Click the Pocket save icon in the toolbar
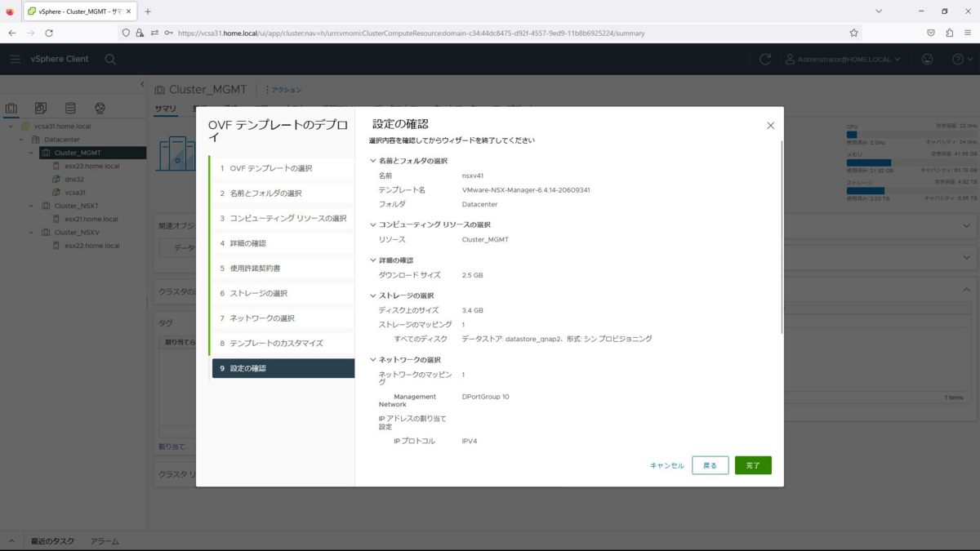The height and width of the screenshot is (551, 980). [x=930, y=33]
